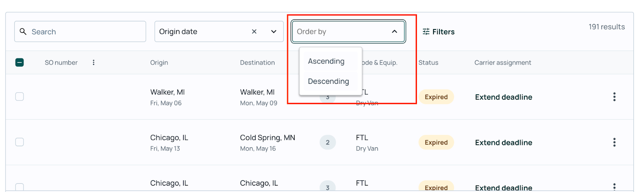Collapse the Order by dropdown
Screen dimensions: 644x192
(394, 31)
